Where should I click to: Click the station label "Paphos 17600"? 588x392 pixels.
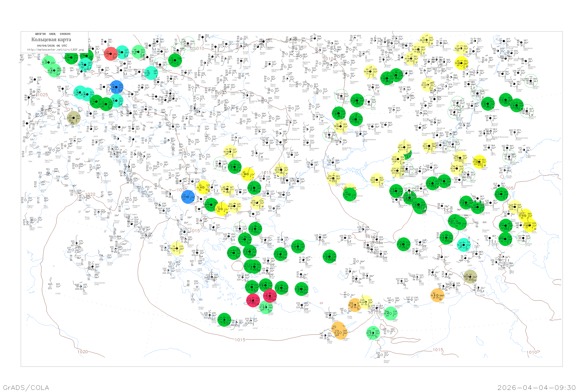click(330, 342)
